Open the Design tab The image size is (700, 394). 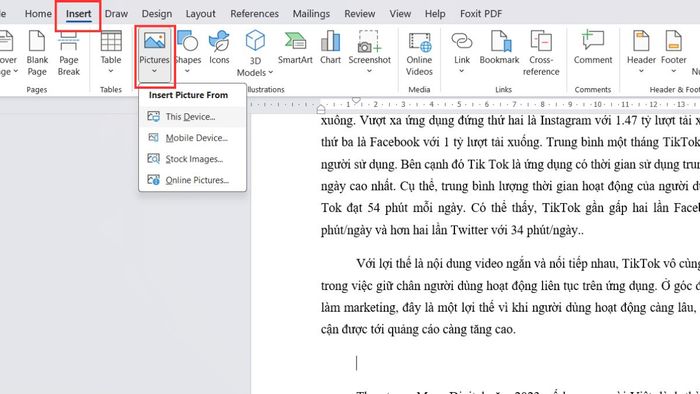[157, 14]
